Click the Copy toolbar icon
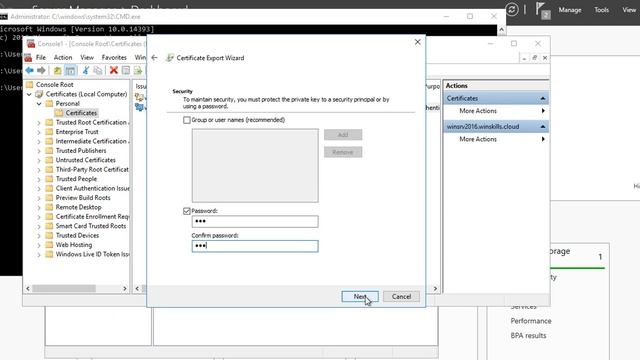 tap(98, 71)
